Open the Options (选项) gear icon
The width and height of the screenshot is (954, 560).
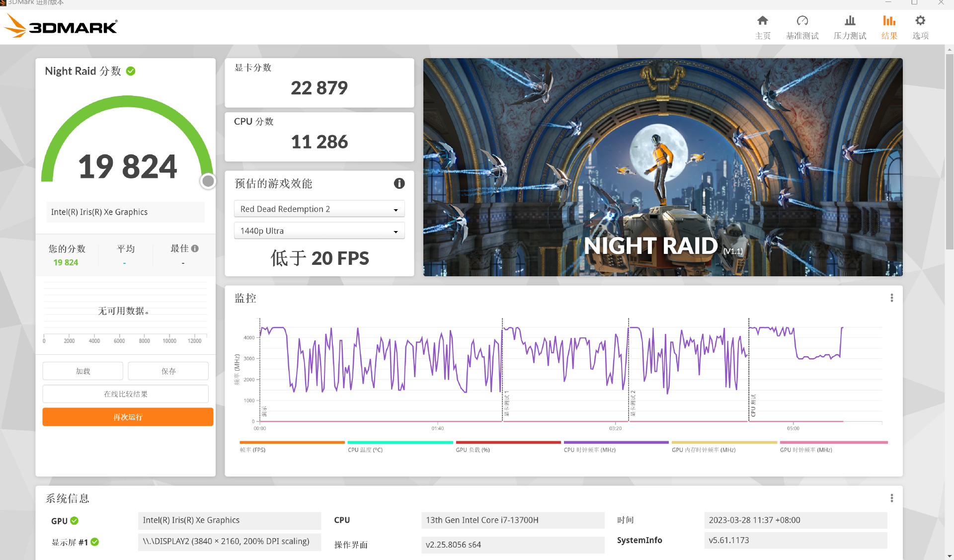tap(920, 21)
